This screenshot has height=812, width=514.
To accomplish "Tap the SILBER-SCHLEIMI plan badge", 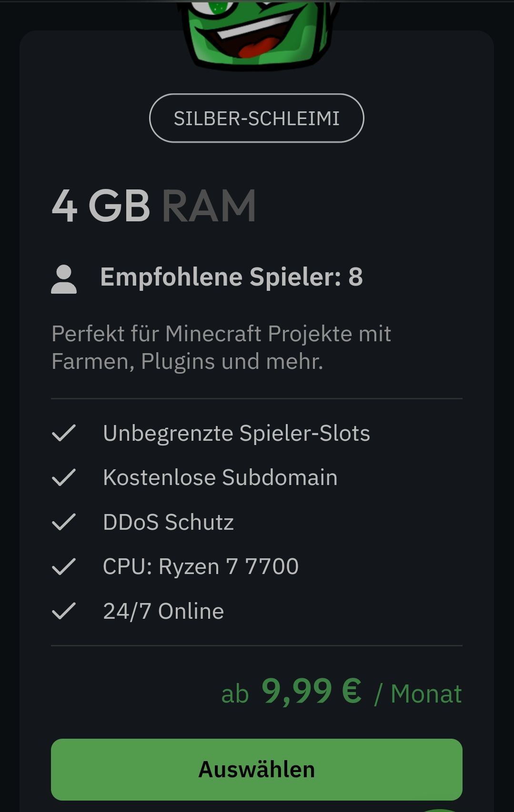I will point(256,118).
